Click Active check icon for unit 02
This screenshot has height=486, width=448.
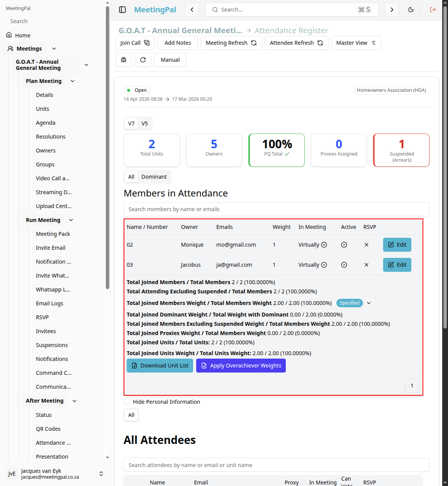point(344,245)
